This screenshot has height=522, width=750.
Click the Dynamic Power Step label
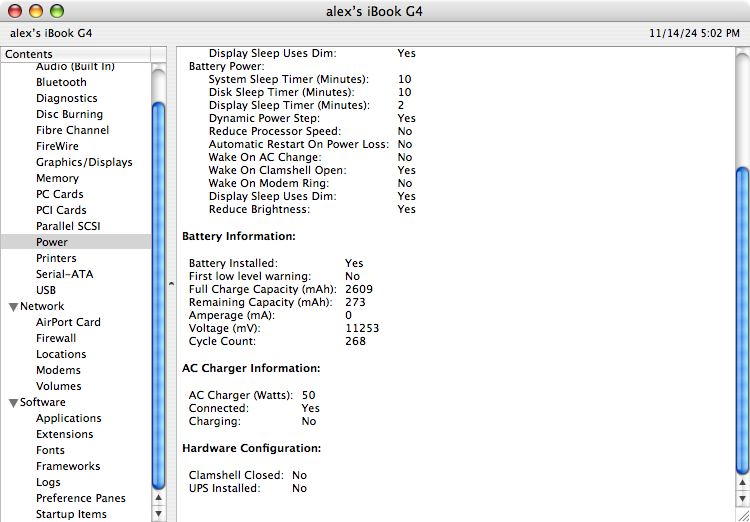pos(265,118)
